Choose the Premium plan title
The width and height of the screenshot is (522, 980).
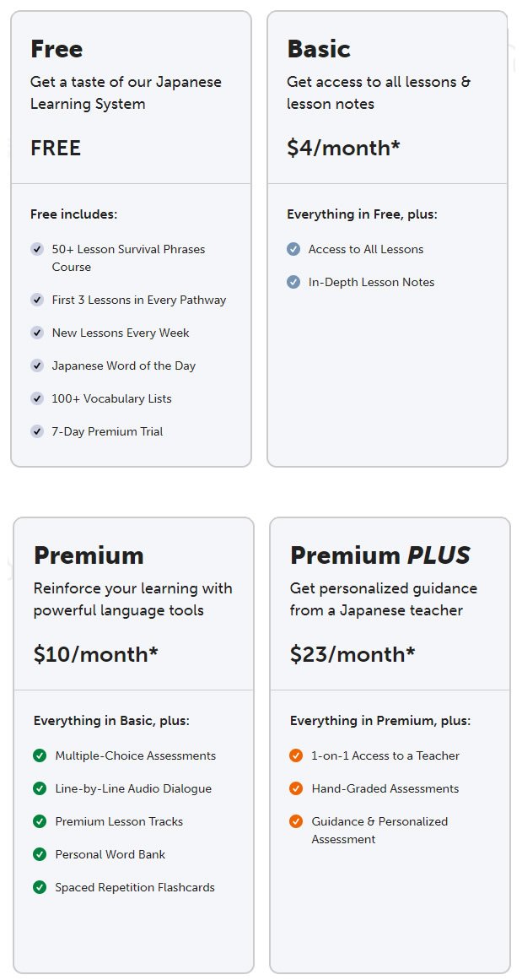pos(89,555)
